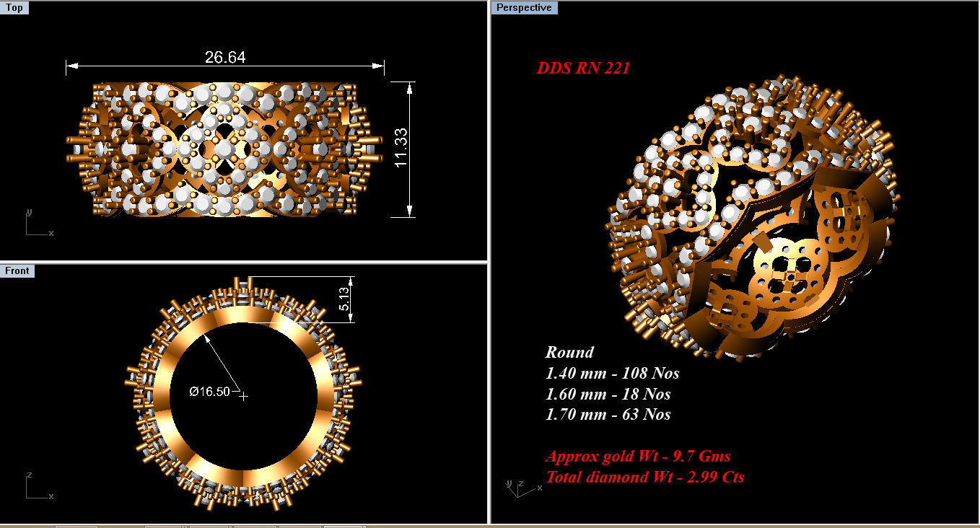
Task: Click the 'Approx gold Wt - 9.7 Gms' text
Action: click(x=638, y=457)
